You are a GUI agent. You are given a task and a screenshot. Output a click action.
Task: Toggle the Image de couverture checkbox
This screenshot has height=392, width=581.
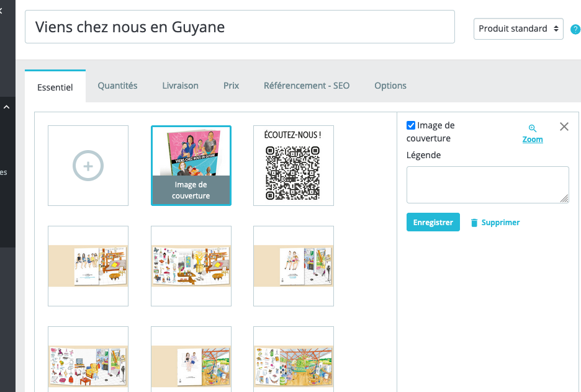(411, 125)
